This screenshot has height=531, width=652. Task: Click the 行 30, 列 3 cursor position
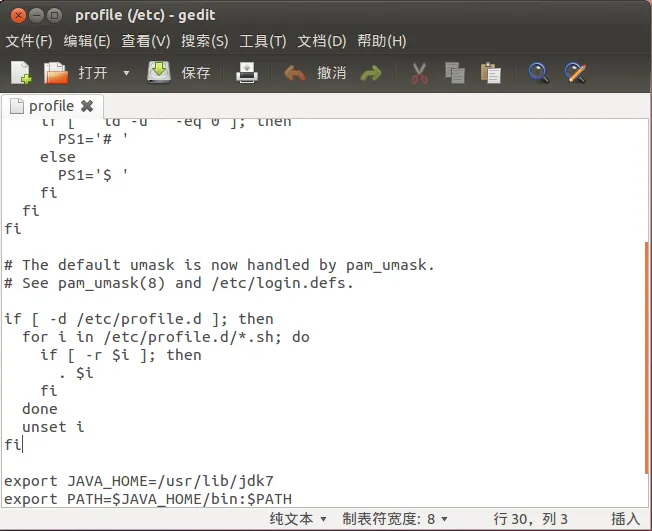coord(531,519)
